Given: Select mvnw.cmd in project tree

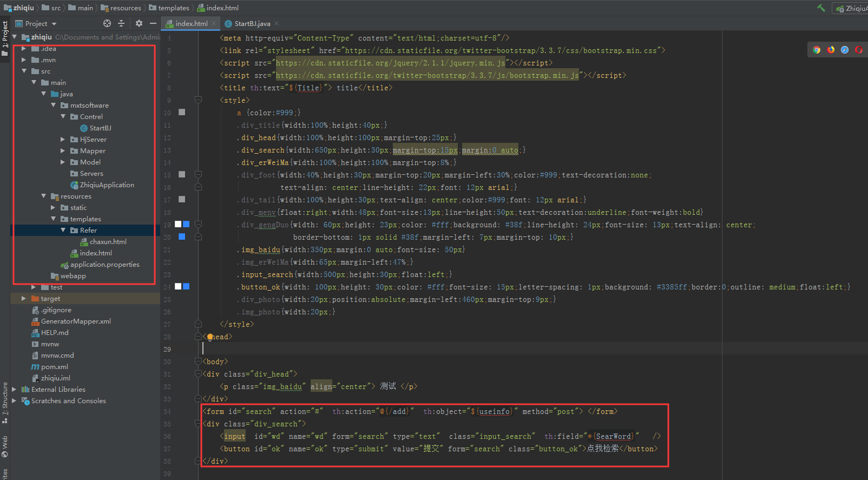Looking at the screenshot, I should point(52,356).
